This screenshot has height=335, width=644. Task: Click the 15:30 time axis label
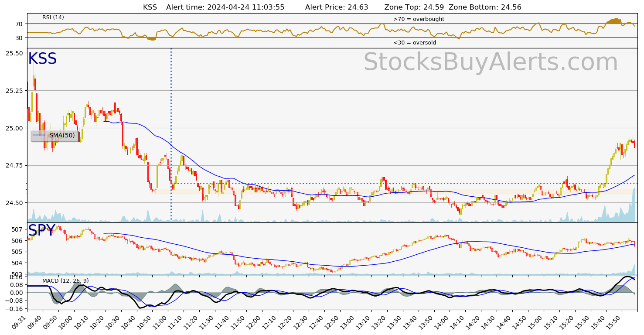tap(583, 322)
